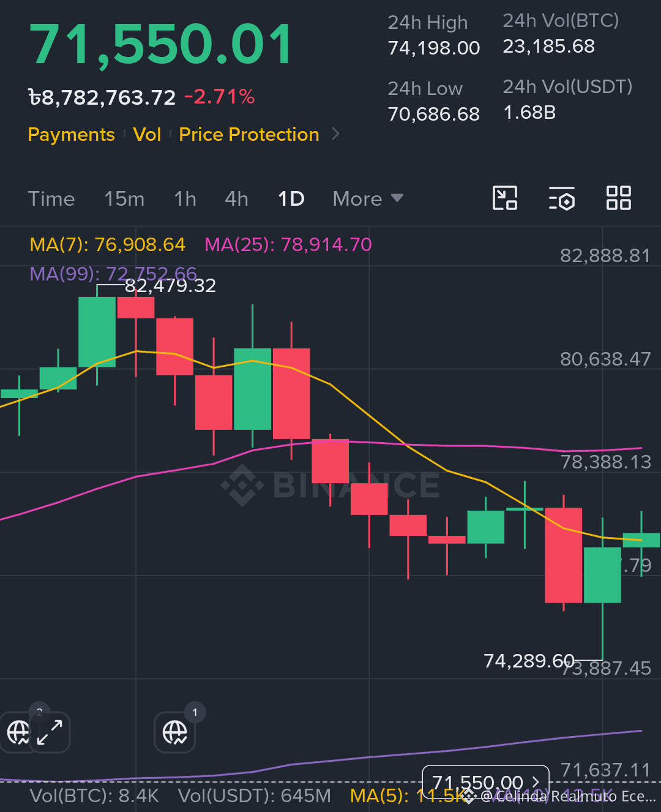Tap the 82,888.81 price axis label
The image size is (661, 812).
(x=605, y=255)
